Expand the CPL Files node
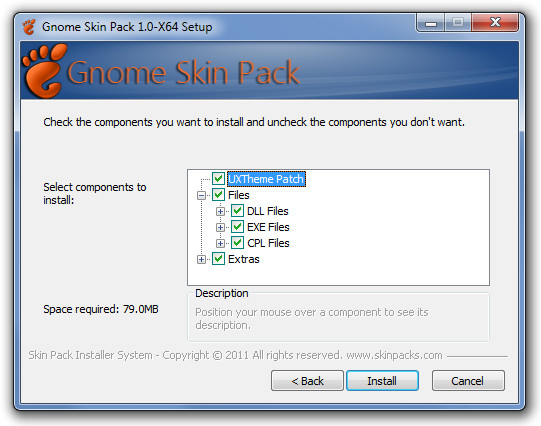This screenshot has width=541, height=426. [220, 243]
